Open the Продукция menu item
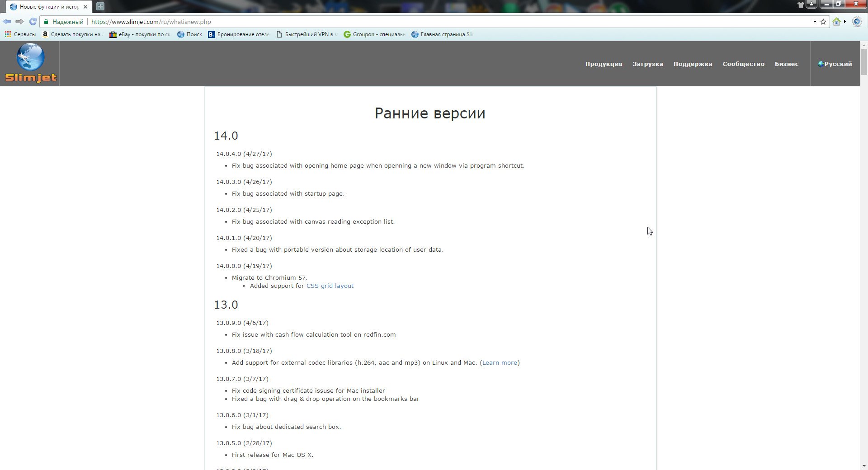Image resolution: width=868 pixels, height=470 pixels. click(x=604, y=64)
